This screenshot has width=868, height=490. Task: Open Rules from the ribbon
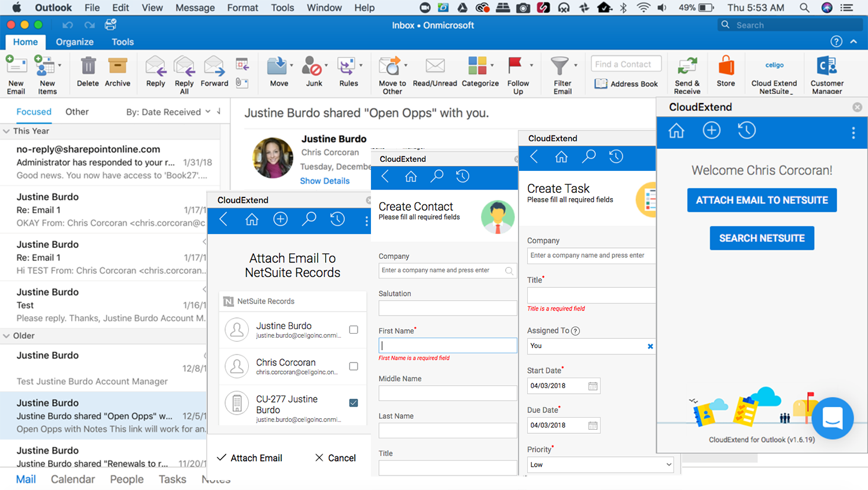click(347, 73)
